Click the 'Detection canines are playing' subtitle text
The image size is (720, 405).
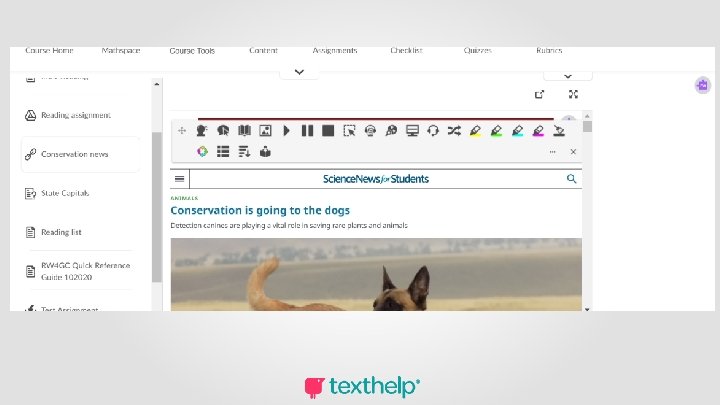pyautogui.click(x=289, y=225)
